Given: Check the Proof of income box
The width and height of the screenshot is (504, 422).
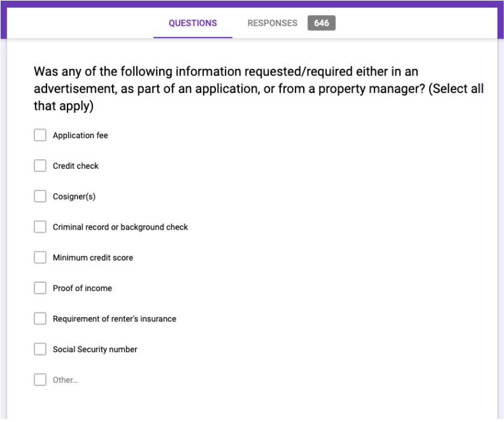Looking at the screenshot, I should [x=40, y=288].
